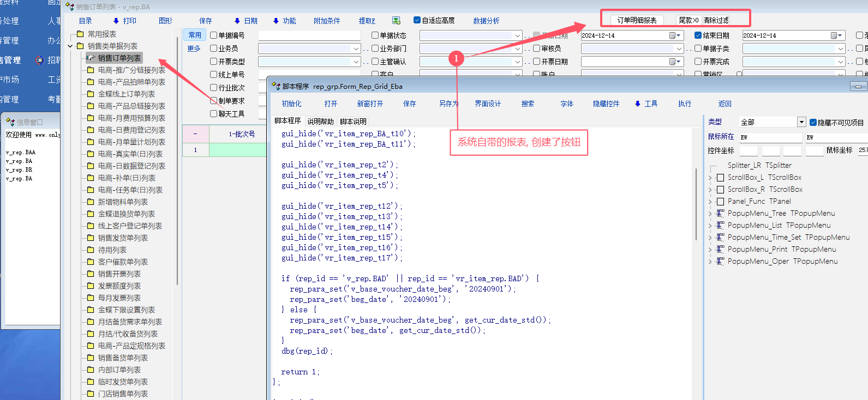Switch to the 说明帮助 tab
Screen dimensions: 868x400
point(320,122)
